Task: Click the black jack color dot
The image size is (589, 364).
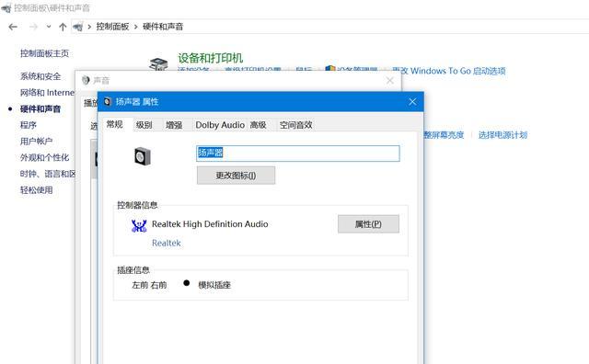Action: tap(186, 283)
